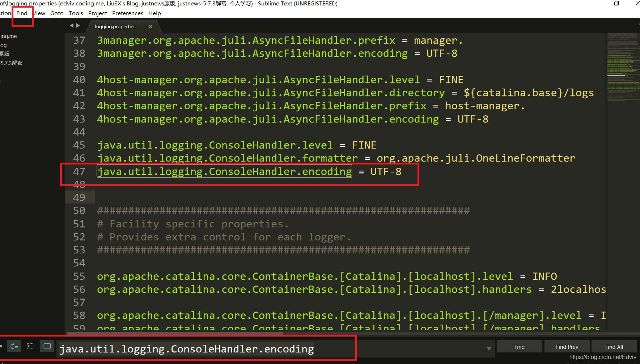Click the comment '# Provides extra control for each logger.'
Screen dimensions: 640x364
(224, 237)
